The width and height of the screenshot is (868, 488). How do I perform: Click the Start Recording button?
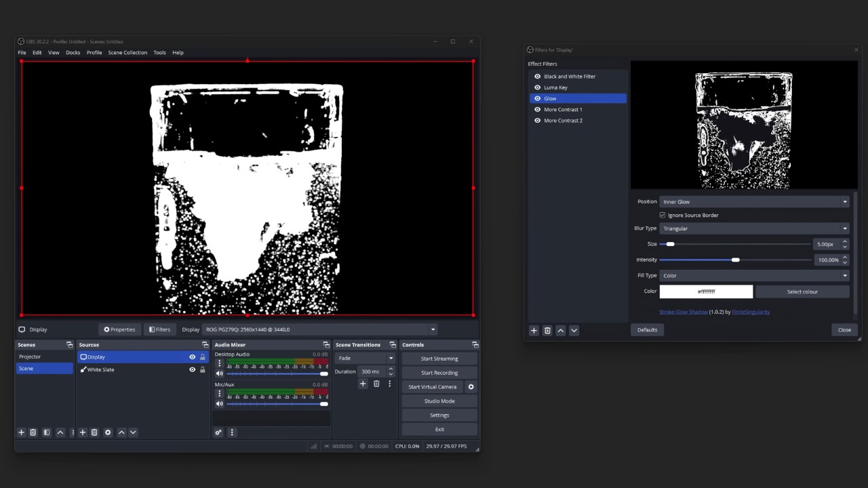(x=439, y=373)
